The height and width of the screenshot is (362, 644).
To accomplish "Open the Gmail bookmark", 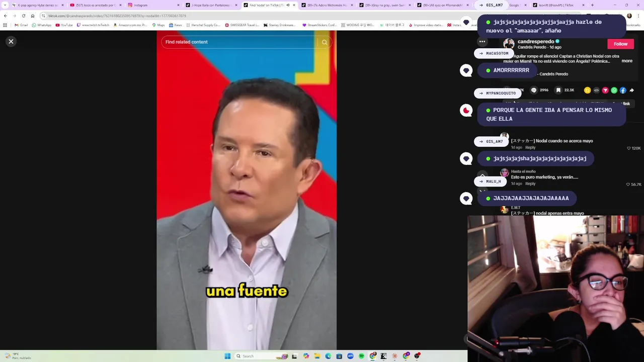I will [21, 25].
